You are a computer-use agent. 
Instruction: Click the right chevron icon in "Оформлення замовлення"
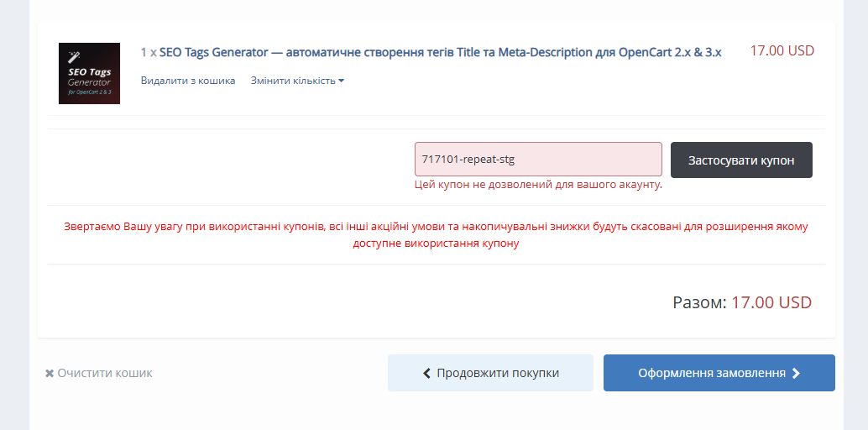coord(796,373)
